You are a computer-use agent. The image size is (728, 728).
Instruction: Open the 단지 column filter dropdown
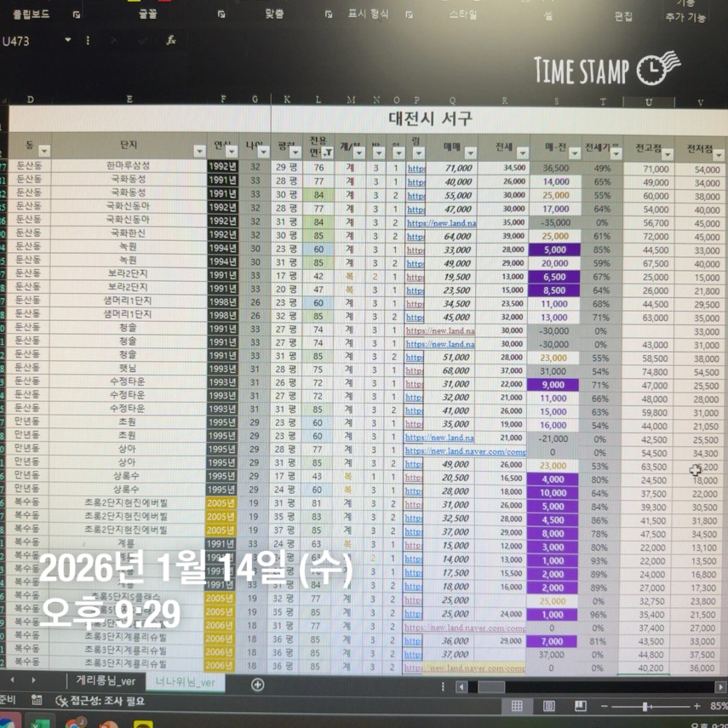(198, 152)
